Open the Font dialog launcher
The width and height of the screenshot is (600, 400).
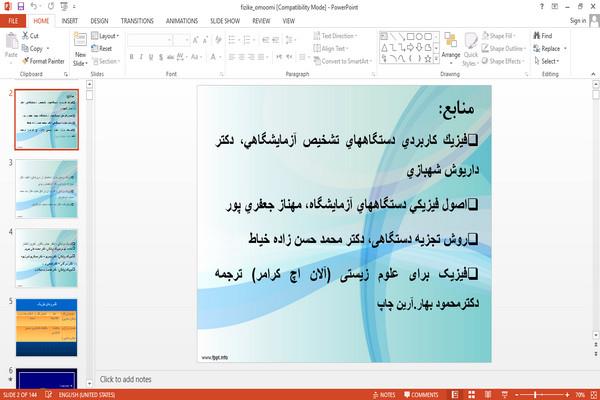(221, 74)
